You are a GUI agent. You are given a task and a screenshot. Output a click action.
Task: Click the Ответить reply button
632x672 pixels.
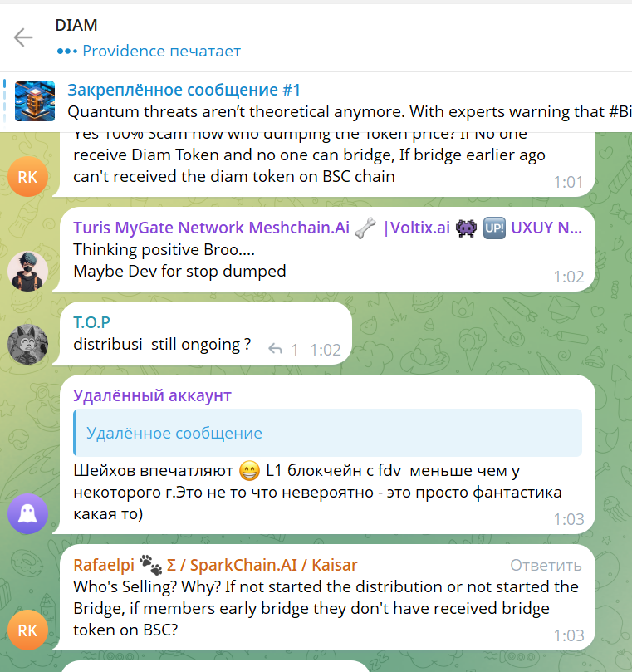(x=546, y=566)
